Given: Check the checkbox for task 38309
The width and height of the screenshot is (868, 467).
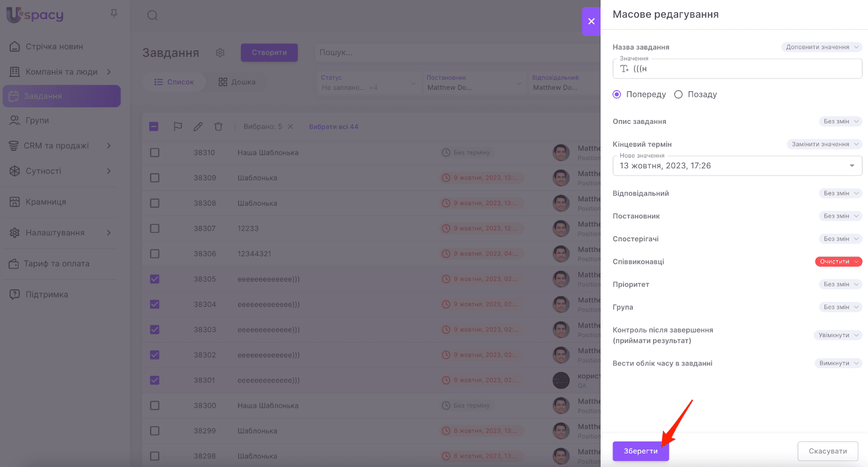Looking at the screenshot, I should point(155,178).
